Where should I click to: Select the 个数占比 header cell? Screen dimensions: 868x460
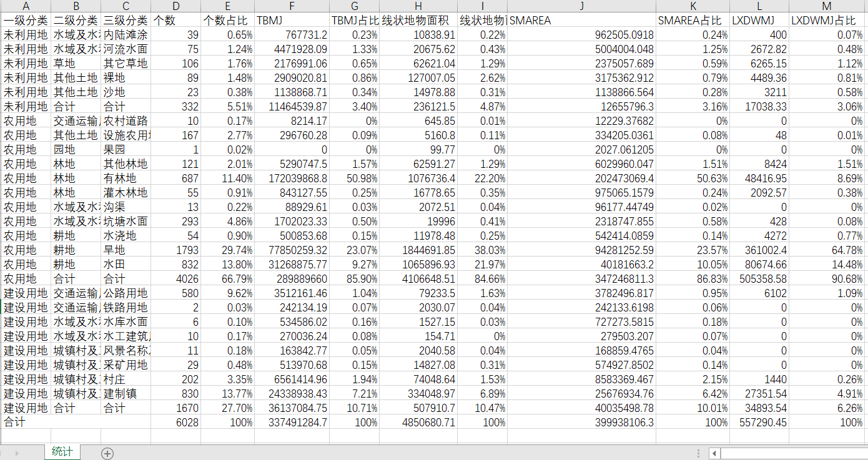click(x=227, y=21)
